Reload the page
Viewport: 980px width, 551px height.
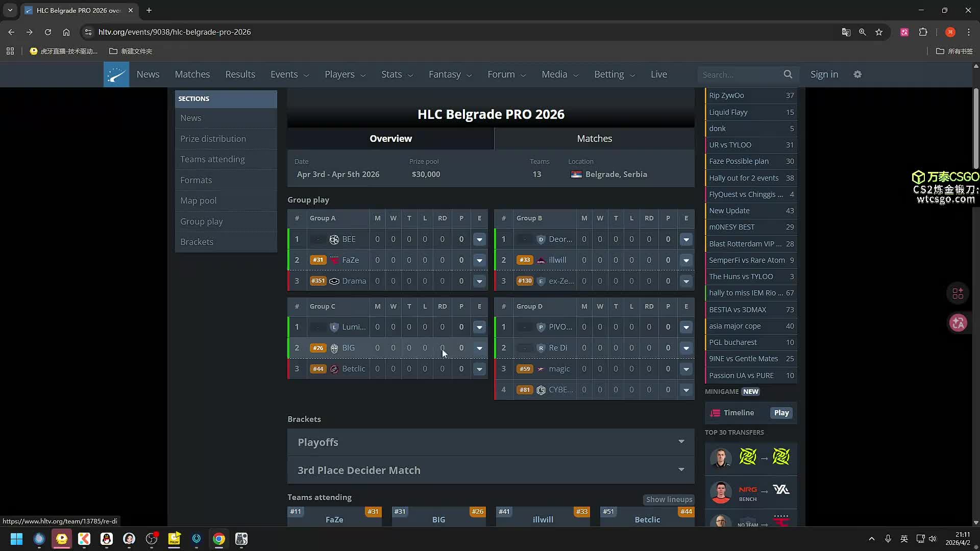point(48,32)
